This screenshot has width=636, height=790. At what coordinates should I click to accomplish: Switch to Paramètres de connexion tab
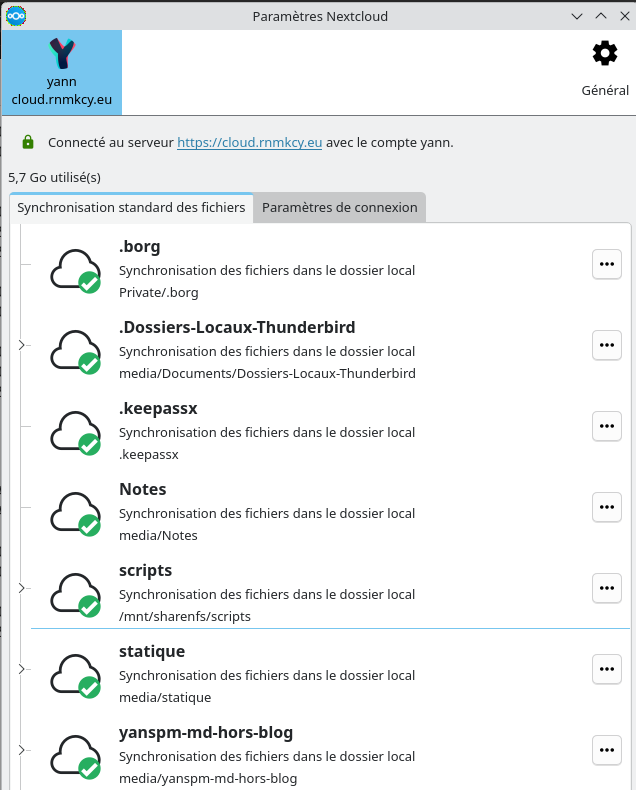pos(339,207)
